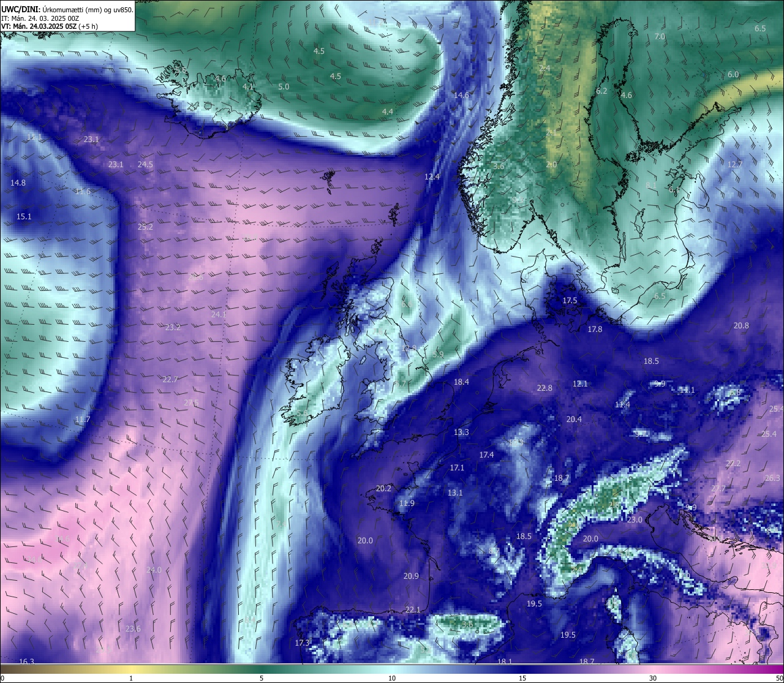This screenshot has height=683, width=784.
Task: Click the 17.4 value on the map
Action: click(x=486, y=455)
